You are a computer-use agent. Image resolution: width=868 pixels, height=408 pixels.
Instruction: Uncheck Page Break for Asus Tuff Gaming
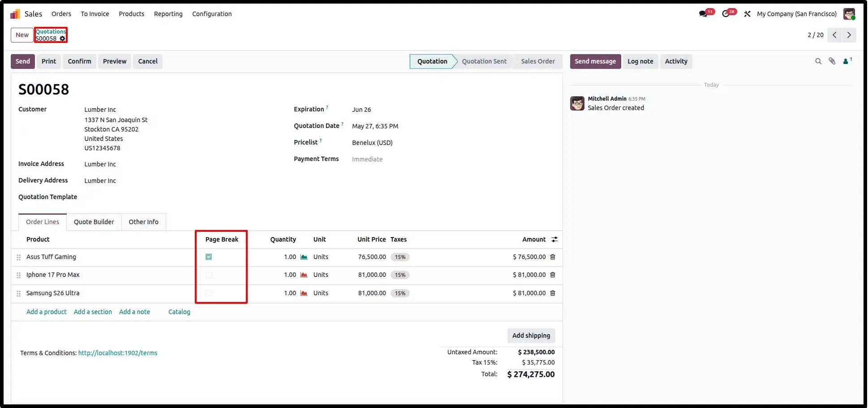point(209,257)
